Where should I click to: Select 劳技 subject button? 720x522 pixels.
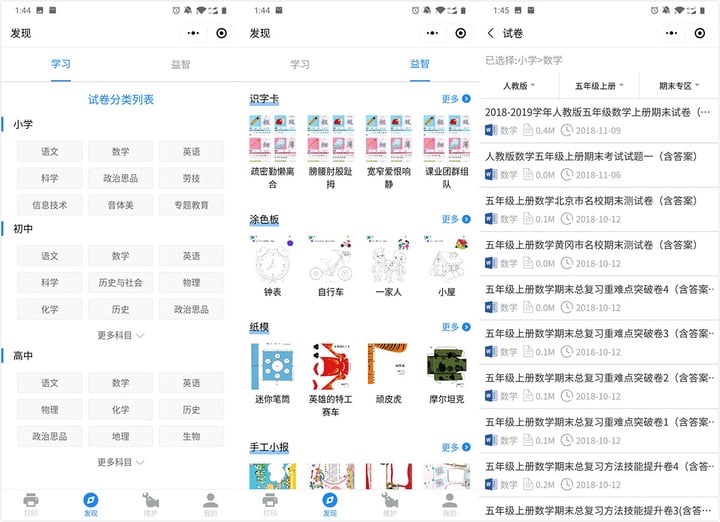191,178
